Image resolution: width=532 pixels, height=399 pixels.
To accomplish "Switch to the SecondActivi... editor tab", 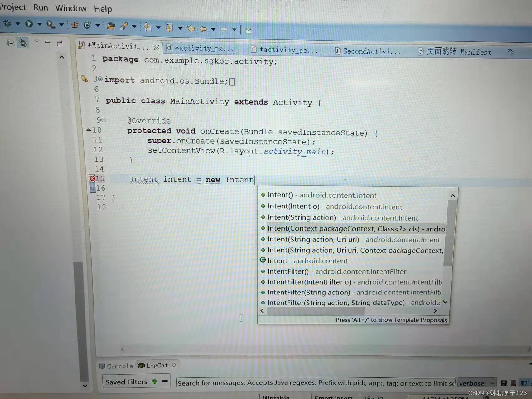I will click(368, 51).
